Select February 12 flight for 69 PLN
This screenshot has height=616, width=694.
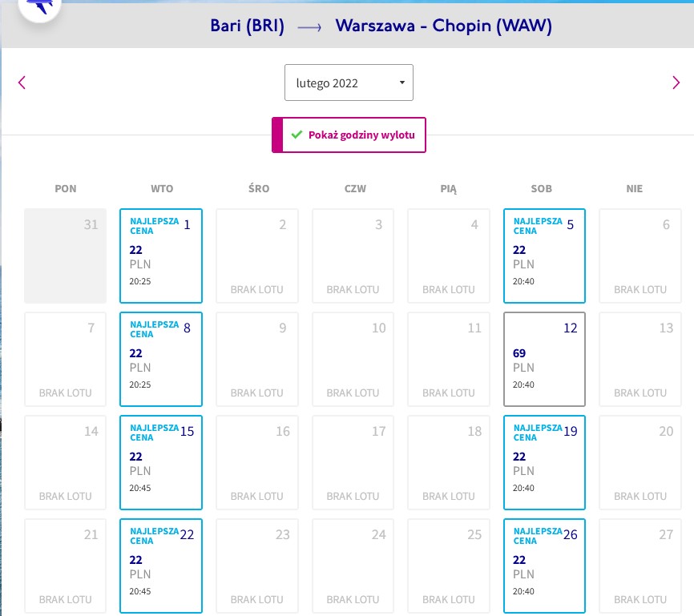tap(544, 360)
